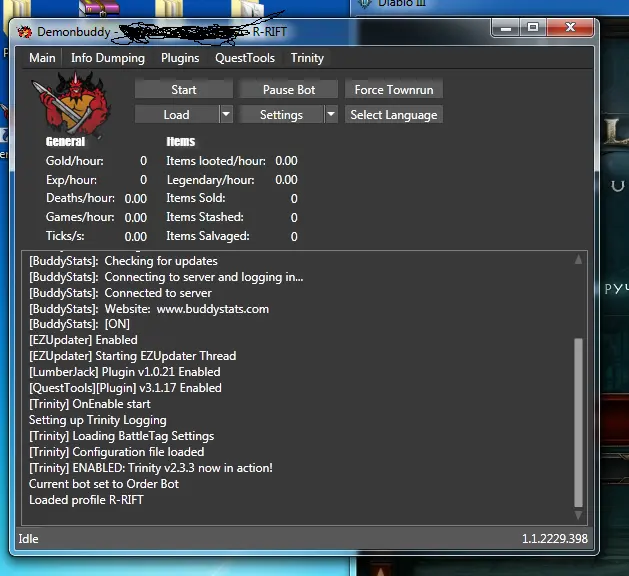Open the Select Language button

(394, 115)
